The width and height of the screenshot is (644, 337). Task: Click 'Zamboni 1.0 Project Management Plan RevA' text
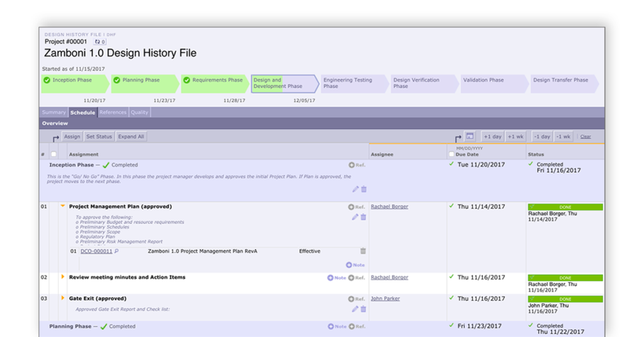(x=203, y=251)
